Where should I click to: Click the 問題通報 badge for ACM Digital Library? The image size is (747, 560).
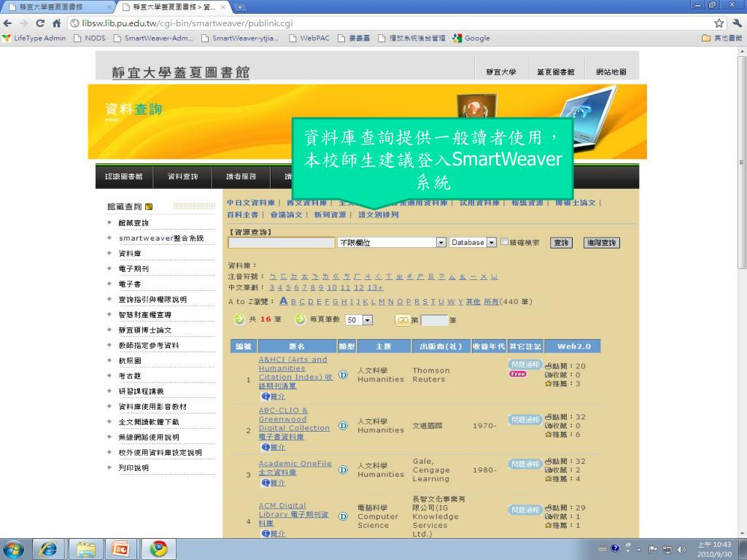525,510
